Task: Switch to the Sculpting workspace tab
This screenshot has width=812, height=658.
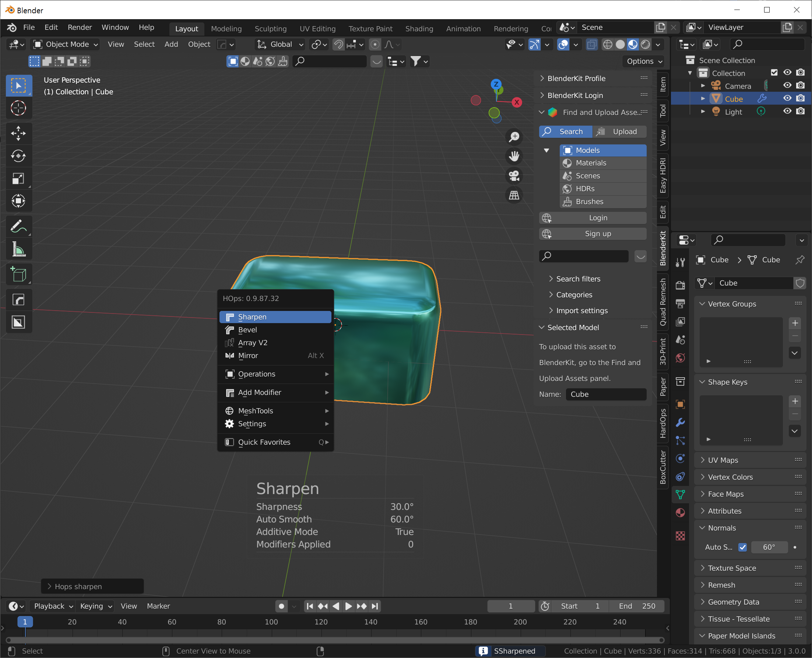Action: click(270, 28)
